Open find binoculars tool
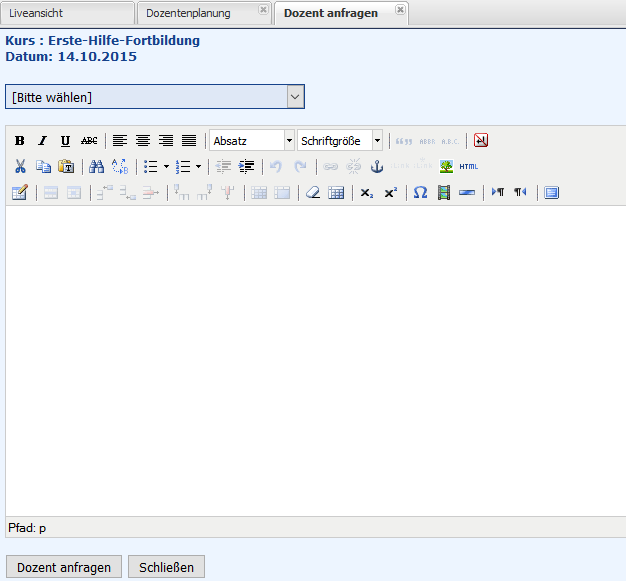 (x=96, y=166)
